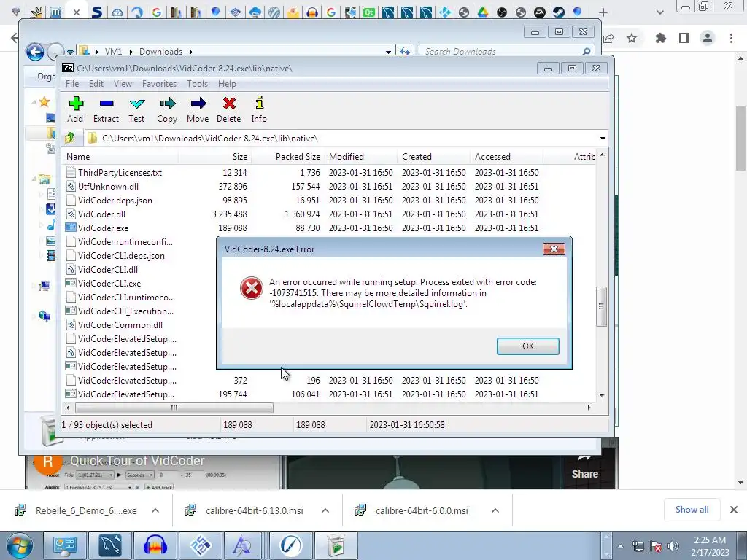Click the 7-Zip address path field
Image resolution: width=747 pixels, height=560 pixels.
click(341, 138)
